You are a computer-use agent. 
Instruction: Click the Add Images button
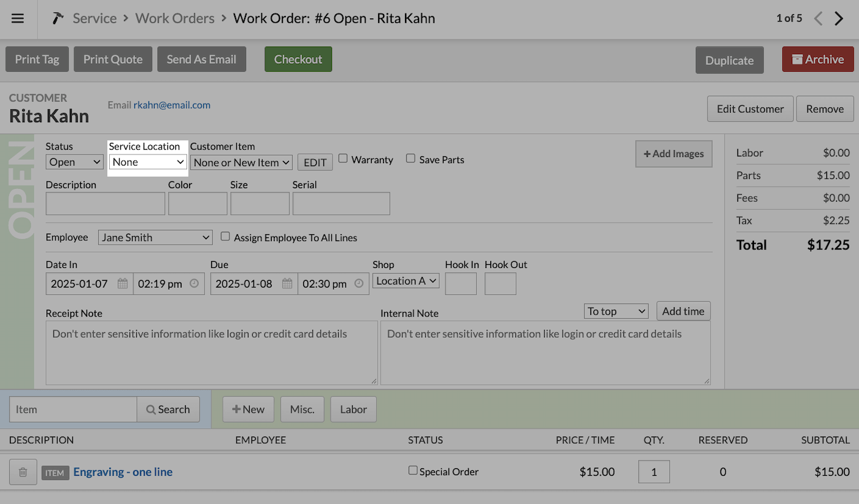[674, 154]
